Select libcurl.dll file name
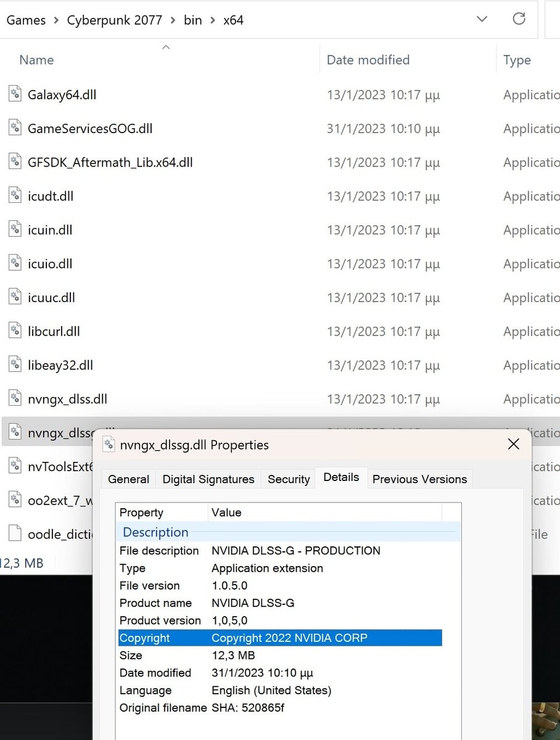The image size is (560, 740). pyautogui.click(x=54, y=331)
